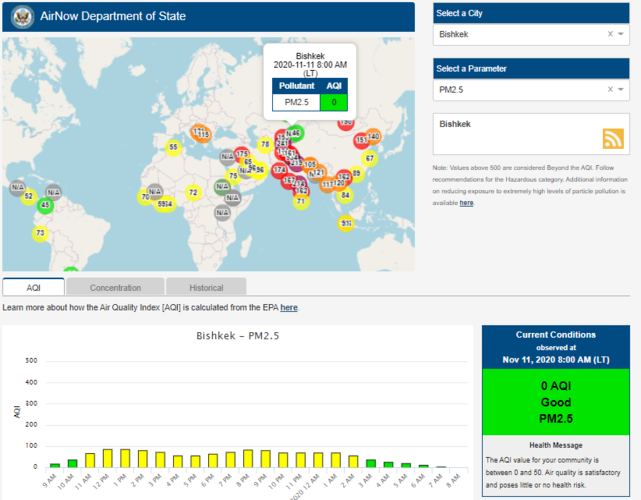Click the yellow 78 AQI map marker

[264, 145]
